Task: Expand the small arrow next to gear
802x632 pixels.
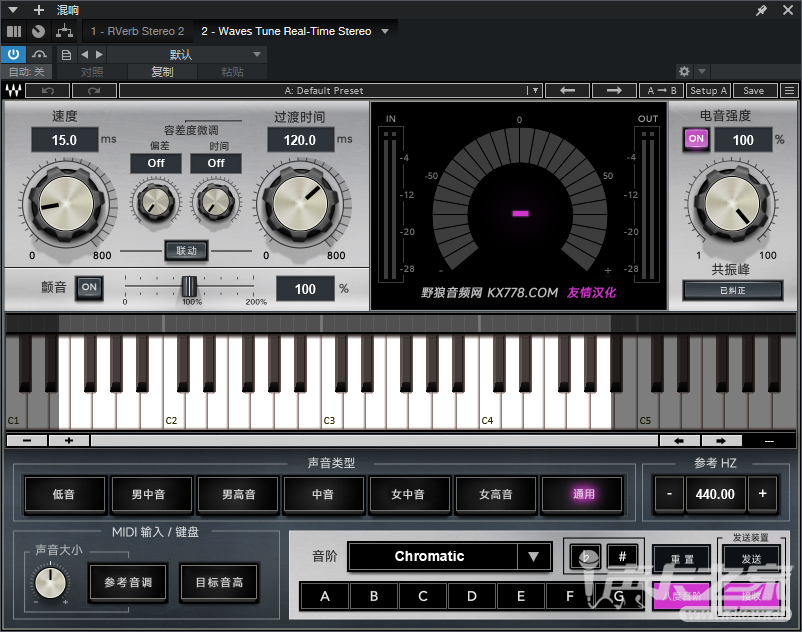Action: pyautogui.click(x=702, y=71)
